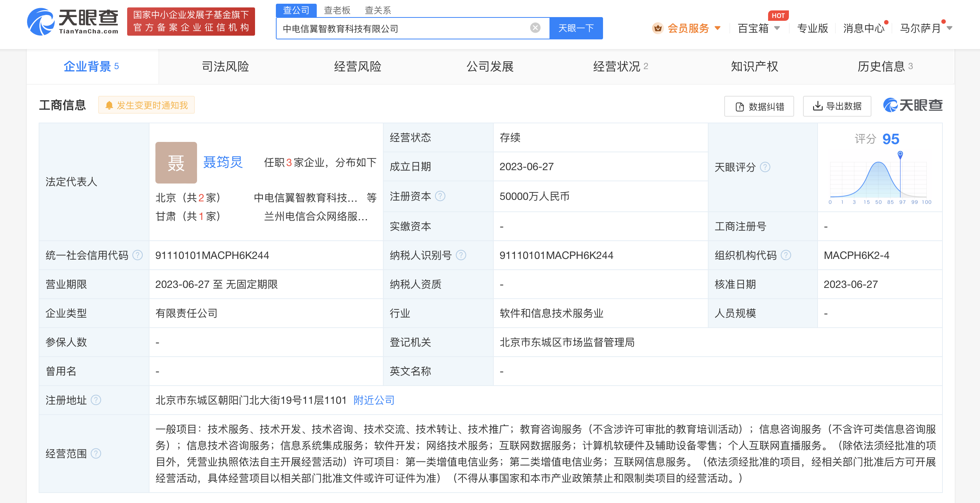The width and height of the screenshot is (980, 503).
Task: Click the 会员服务 label
Action: pyautogui.click(x=688, y=28)
